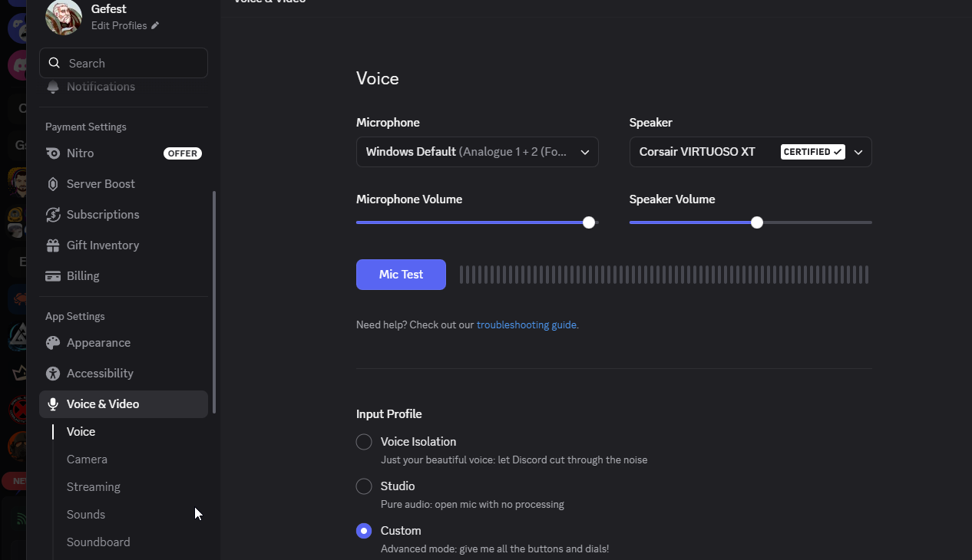Click the Speaker Volume slider handle

pyautogui.click(x=757, y=222)
